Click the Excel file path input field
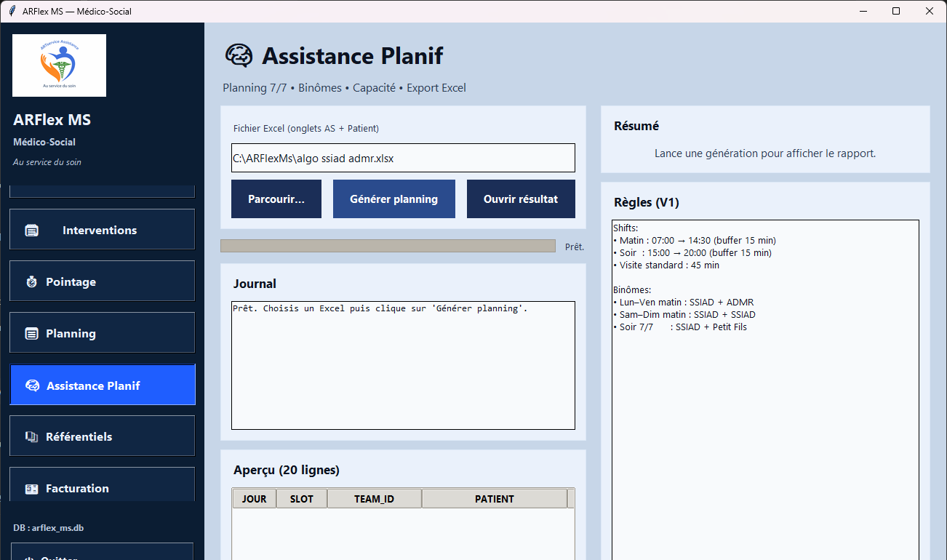947x560 pixels. point(403,158)
